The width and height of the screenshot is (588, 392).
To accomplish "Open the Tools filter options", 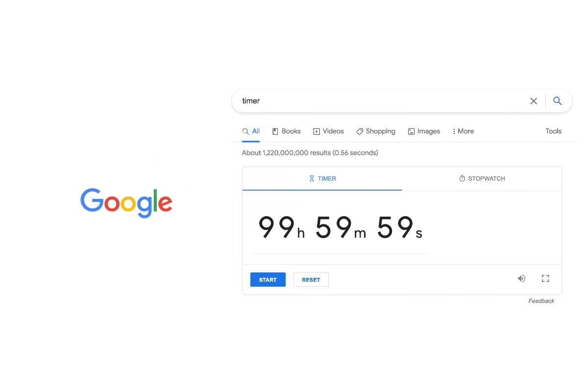I will point(553,131).
